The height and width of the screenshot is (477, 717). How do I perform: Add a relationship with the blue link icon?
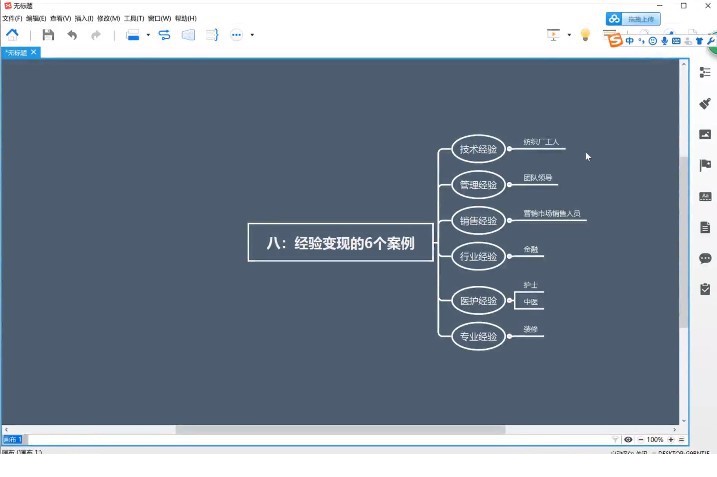(x=164, y=35)
